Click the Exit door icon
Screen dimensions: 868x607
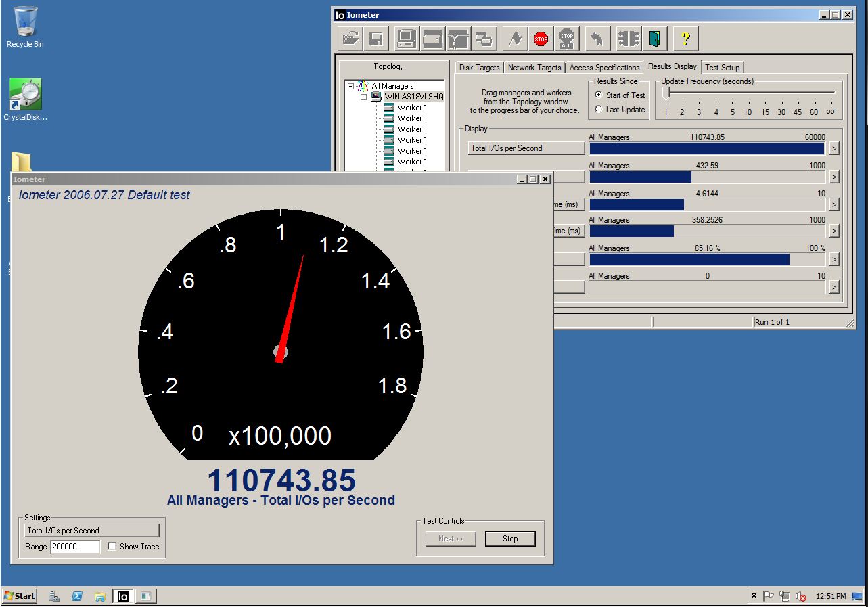click(654, 39)
